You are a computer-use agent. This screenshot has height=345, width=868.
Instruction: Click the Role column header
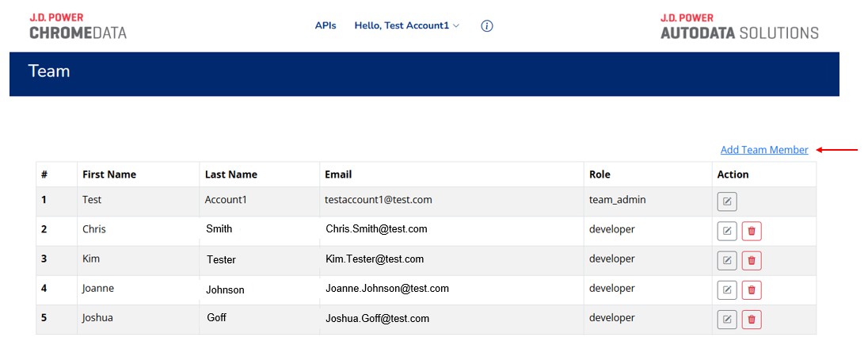(x=600, y=174)
